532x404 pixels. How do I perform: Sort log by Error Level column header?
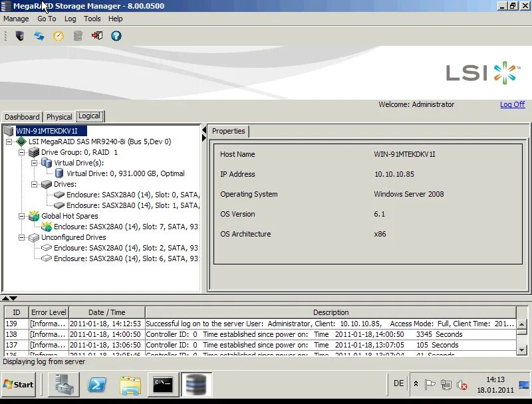49,312
